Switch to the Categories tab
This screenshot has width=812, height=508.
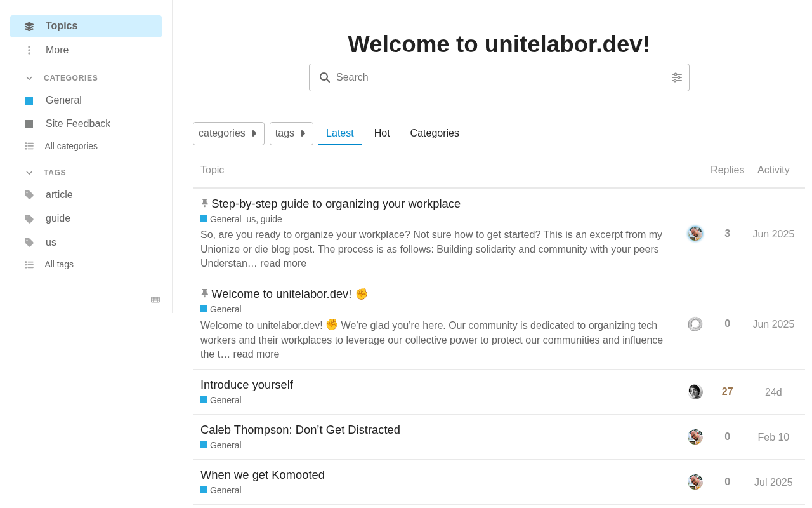[435, 133]
